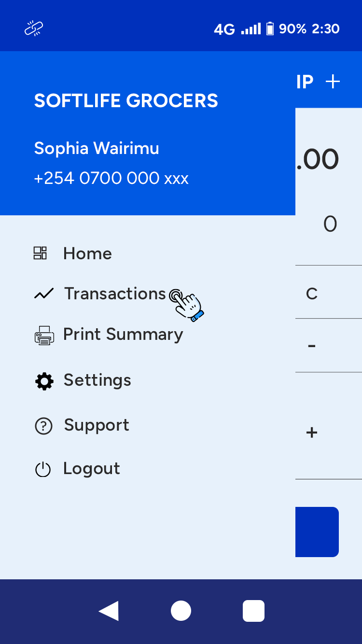Tap the Logout power icon
This screenshot has width=362, height=644.
click(43, 469)
